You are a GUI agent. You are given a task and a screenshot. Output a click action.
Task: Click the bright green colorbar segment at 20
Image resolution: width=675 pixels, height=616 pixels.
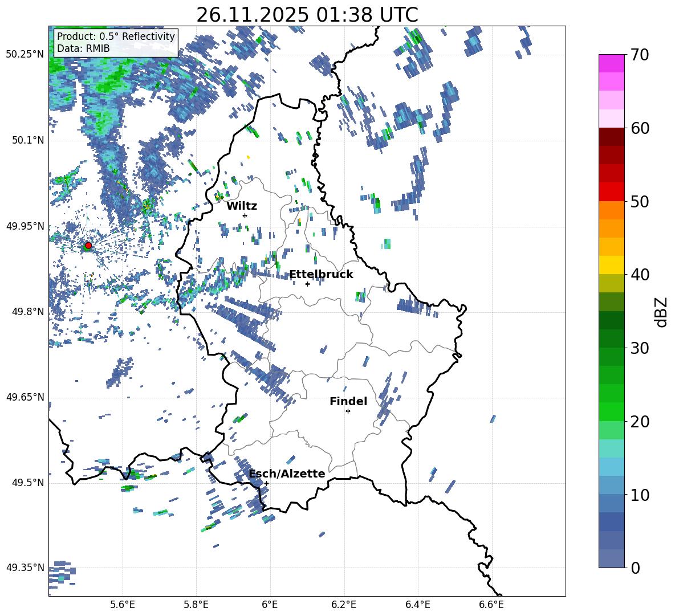pos(611,411)
